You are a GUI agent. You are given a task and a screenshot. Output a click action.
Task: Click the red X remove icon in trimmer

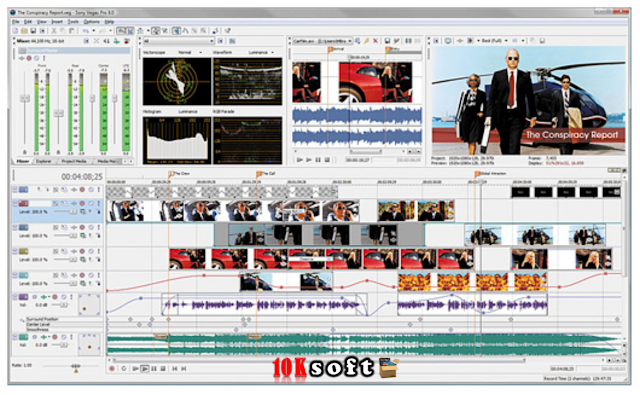(x=376, y=41)
